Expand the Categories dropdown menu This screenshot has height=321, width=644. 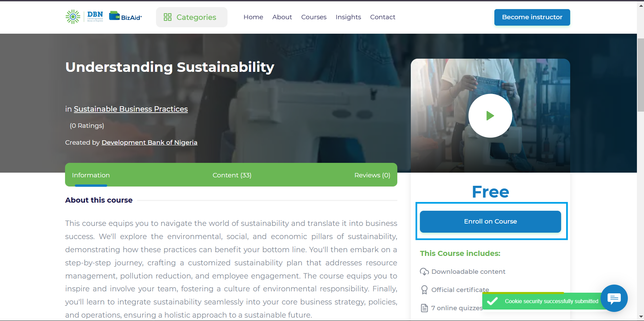click(192, 17)
